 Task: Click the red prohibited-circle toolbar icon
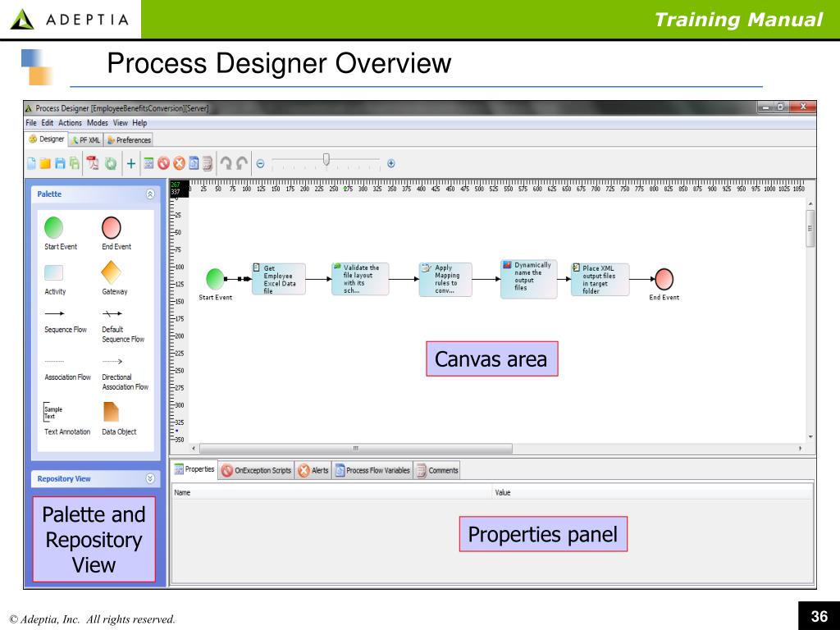point(164,163)
